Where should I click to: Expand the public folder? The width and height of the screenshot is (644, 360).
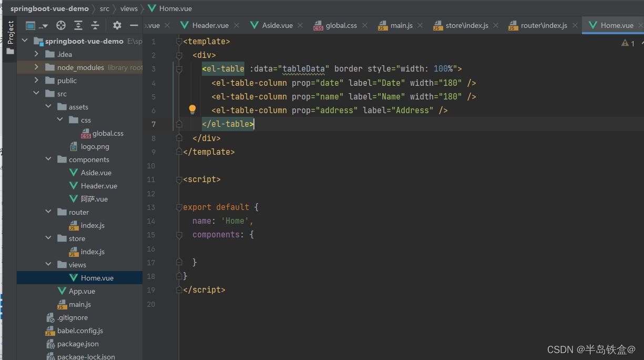[x=36, y=81]
